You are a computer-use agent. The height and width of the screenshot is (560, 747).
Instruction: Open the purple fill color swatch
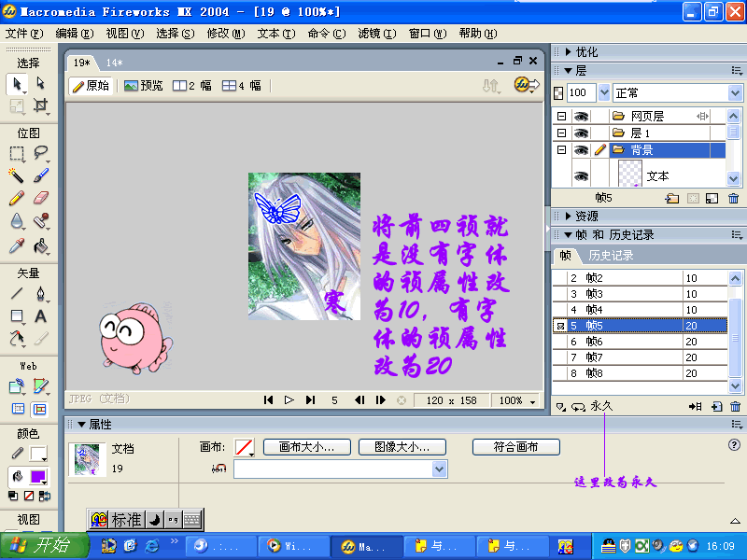click(x=38, y=477)
